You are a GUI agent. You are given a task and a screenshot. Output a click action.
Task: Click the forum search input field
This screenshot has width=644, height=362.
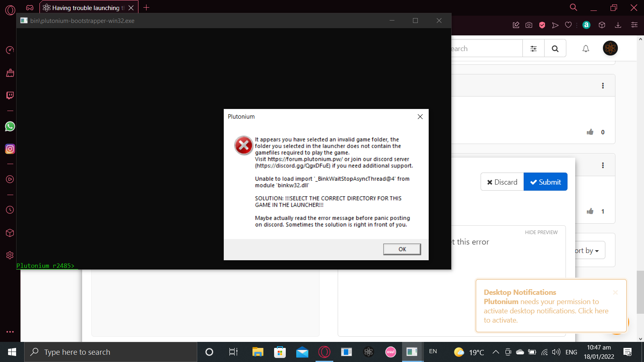(x=487, y=49)
